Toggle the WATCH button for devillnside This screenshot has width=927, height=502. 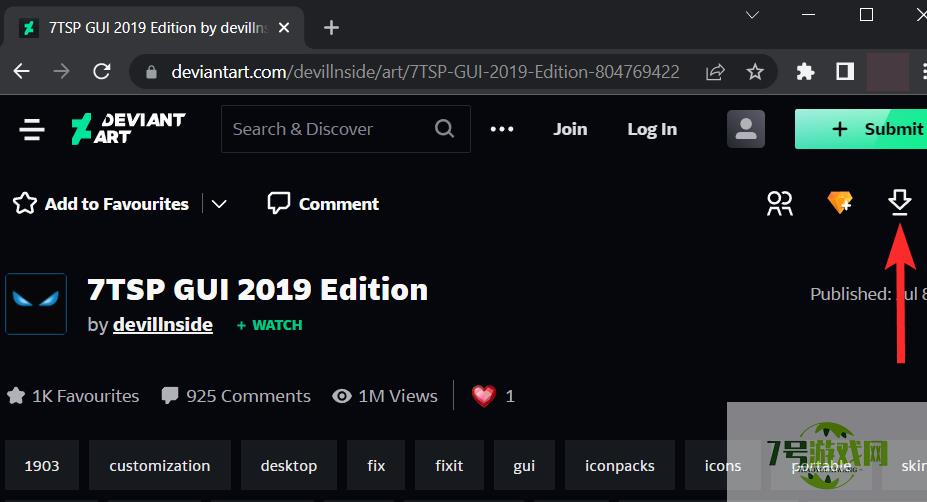[x=269, y=325]
